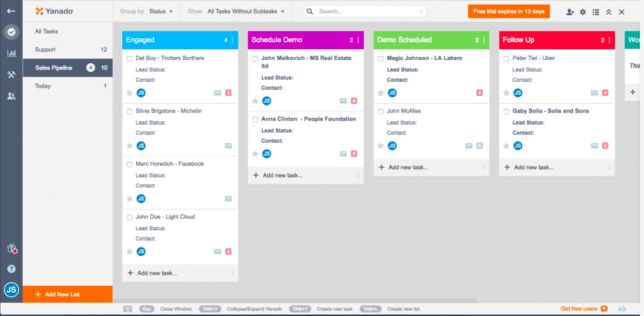Screen dimensions: 644x316
Task: Open the settings gear icon
Action: pos(583,12)
